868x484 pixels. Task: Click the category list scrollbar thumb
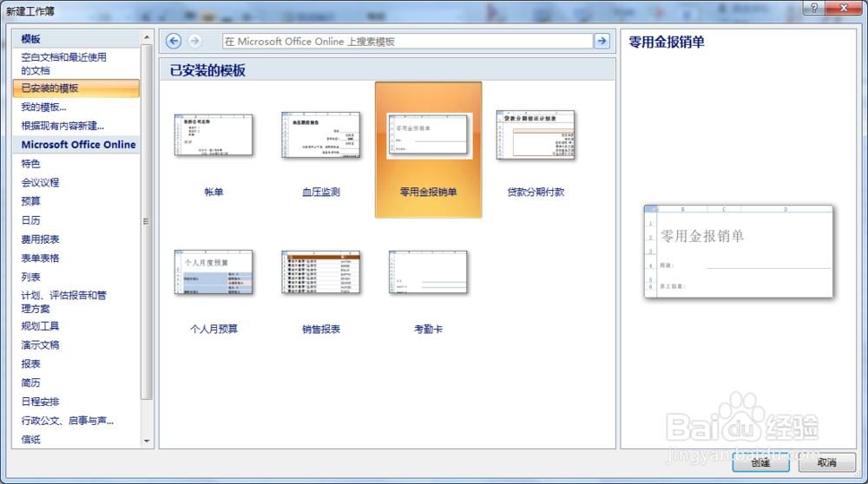pyautogui.click(x=147, y=221)
